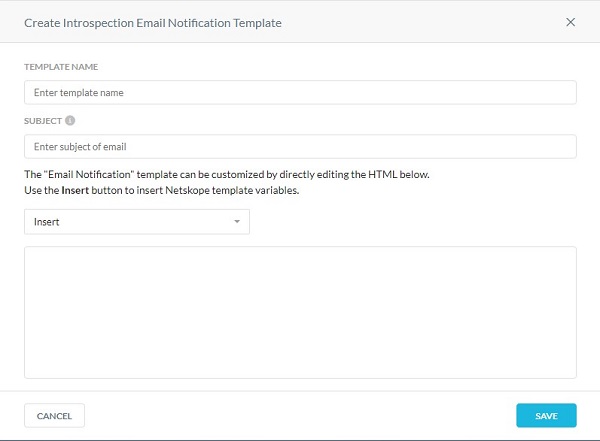Focus the Enter subject of email field
600x441 pixels.
pos(300,146)
